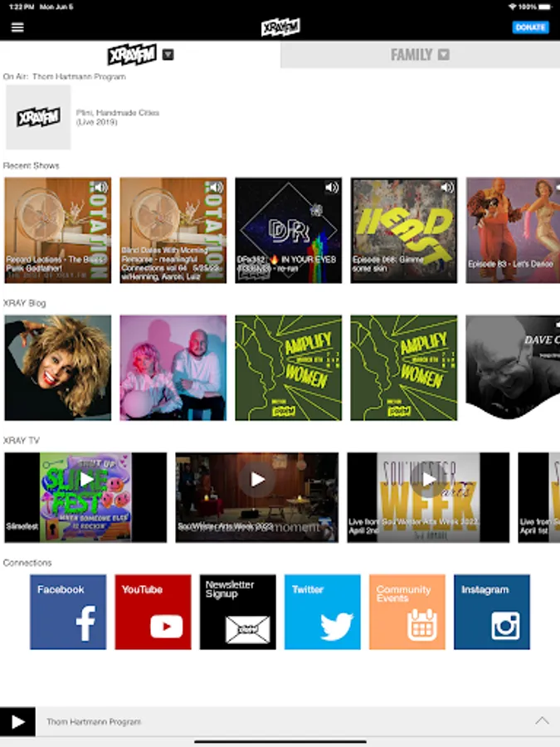The height and width of the screenshot is (747, 560).
Task: Open the XRAY FM station dropdown arrow
Action: tap(168, 54)
